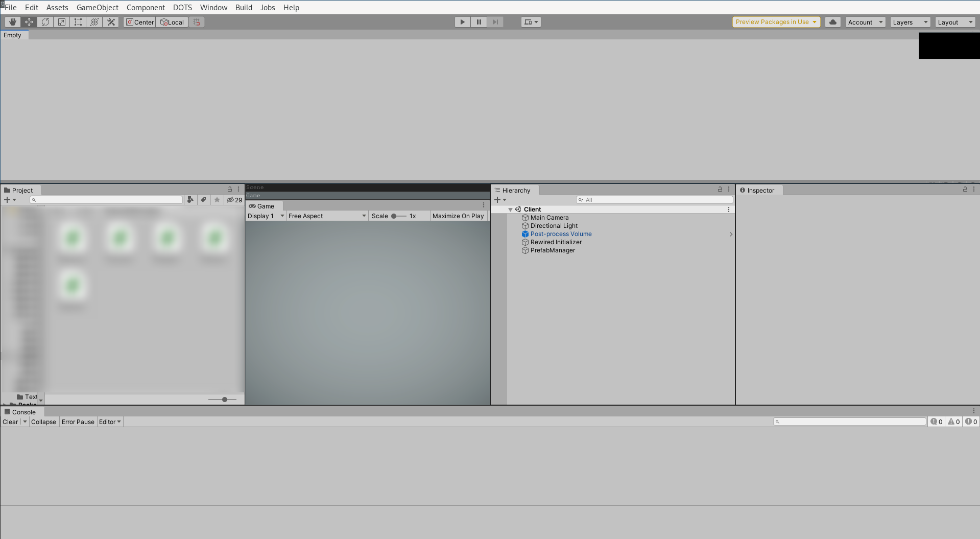The image size is (980, 539).
Task: Open the DOTS menu
Action: coord(182,8)
